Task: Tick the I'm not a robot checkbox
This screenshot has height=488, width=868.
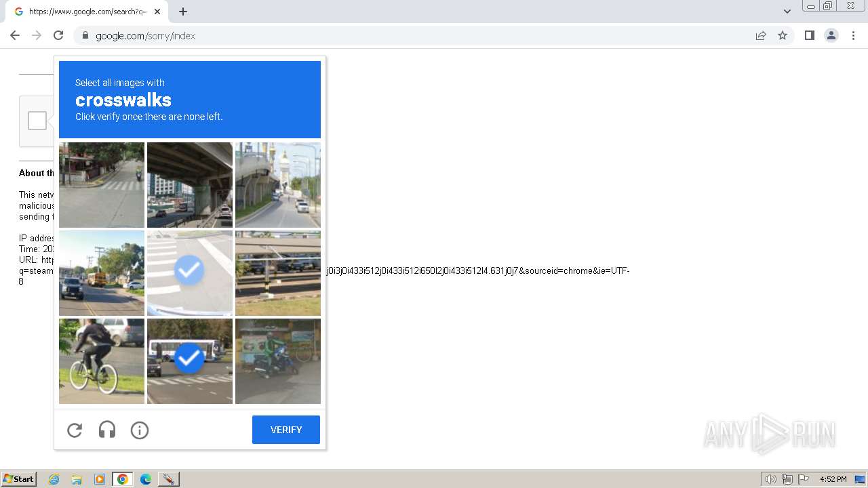Action: 37,121
